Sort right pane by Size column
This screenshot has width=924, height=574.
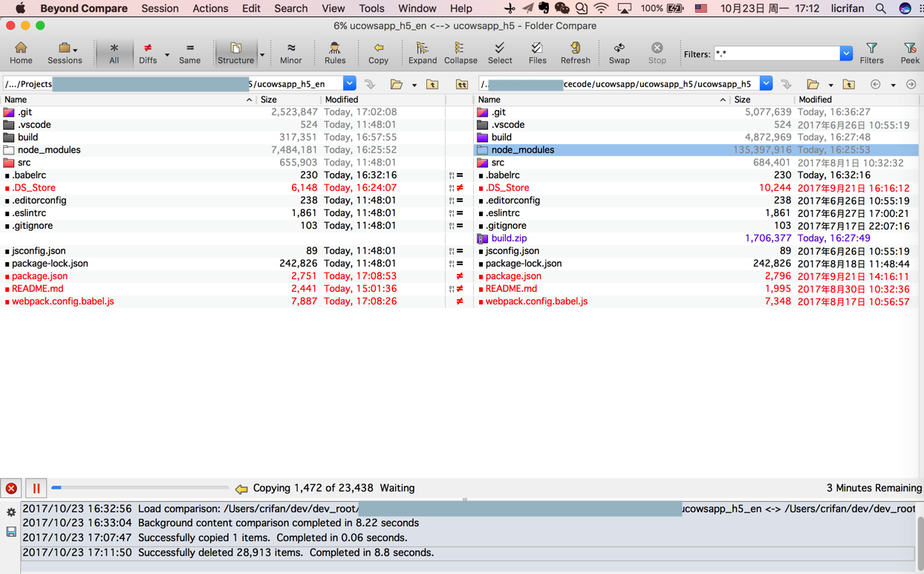point(762,100)
